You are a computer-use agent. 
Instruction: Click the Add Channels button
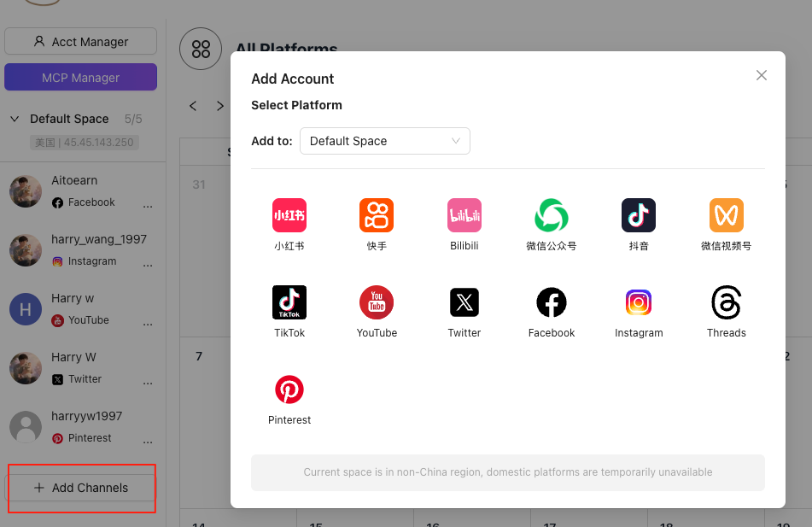click(x=81, y=488)
